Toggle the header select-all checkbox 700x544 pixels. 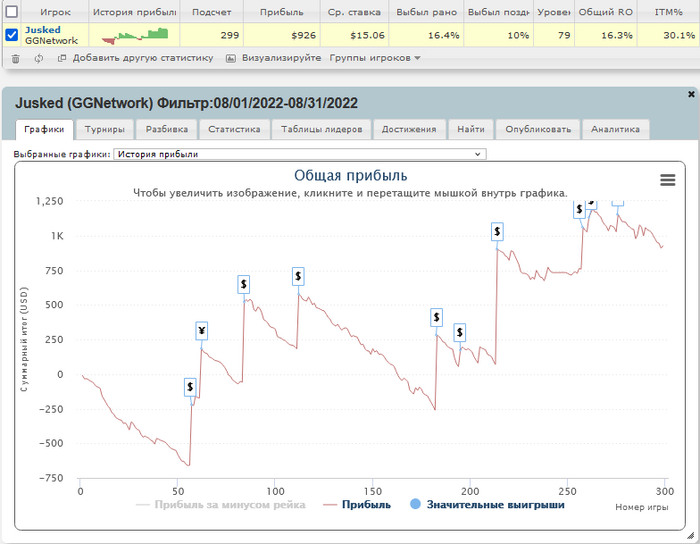[x=11, y=12]
